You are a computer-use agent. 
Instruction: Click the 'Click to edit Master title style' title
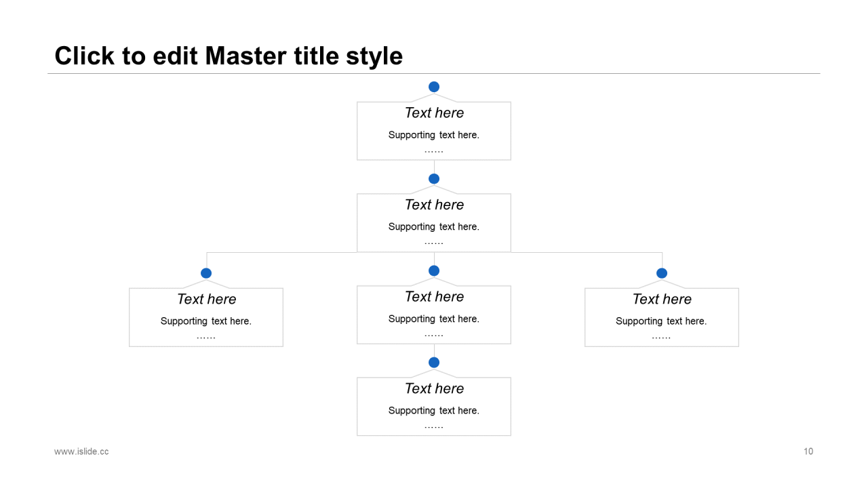pyautogui.click(x=229, y=56)
